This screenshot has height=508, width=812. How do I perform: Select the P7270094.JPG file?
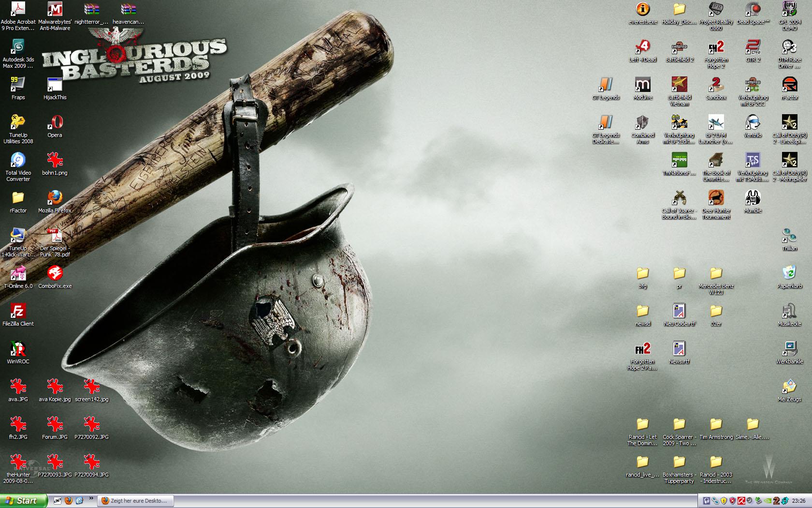[91, 466]
